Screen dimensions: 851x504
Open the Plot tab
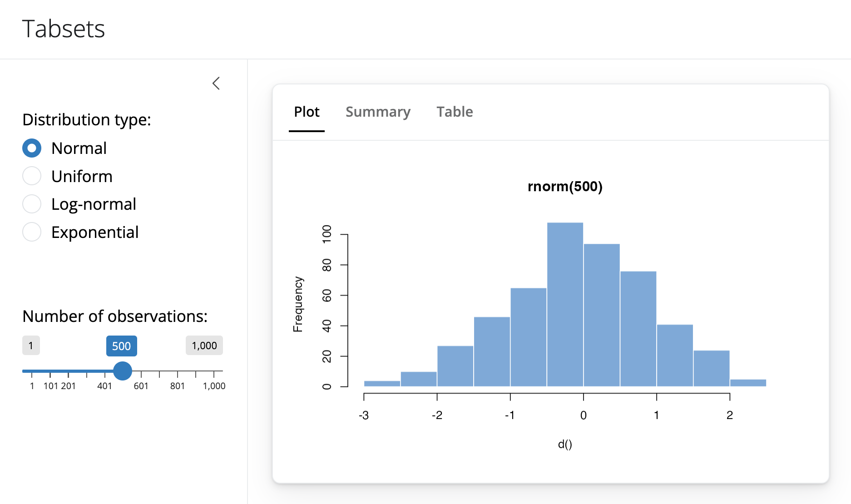[x=307, y=112]
